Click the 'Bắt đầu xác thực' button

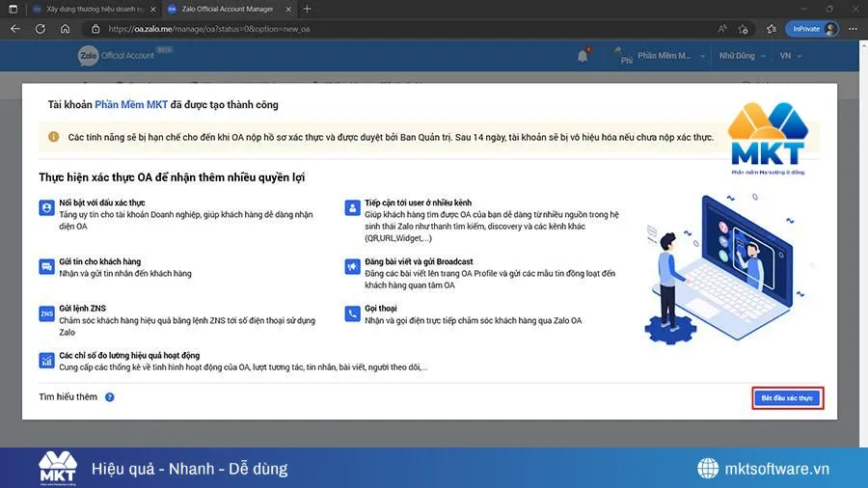tap(787, 397)
